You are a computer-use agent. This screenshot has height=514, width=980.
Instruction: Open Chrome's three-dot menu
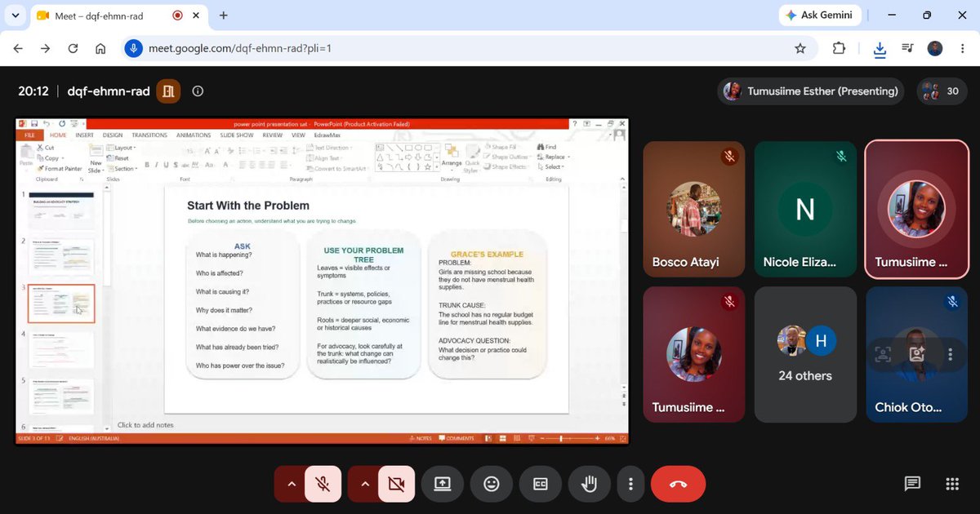(963, 48)
